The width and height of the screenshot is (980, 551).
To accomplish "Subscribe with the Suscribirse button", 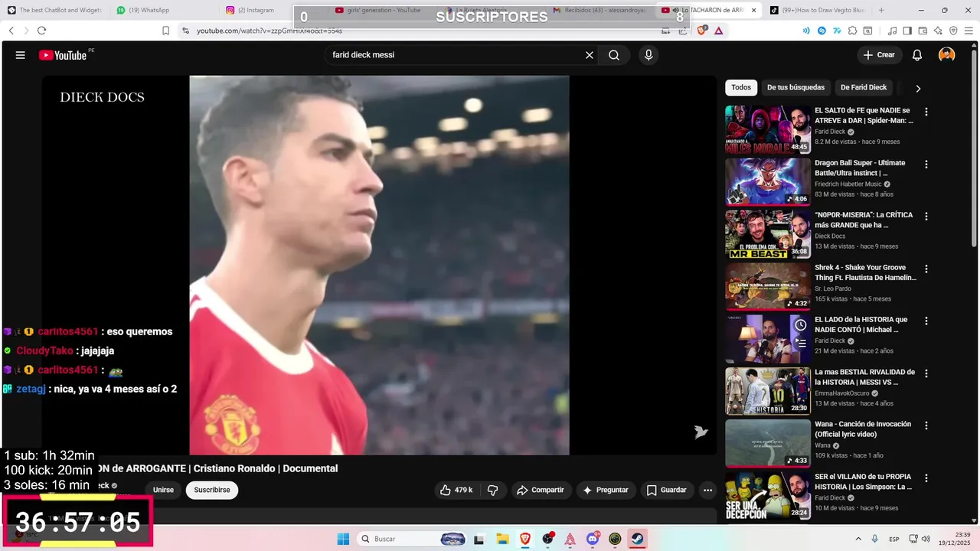I will click(212, 490).
